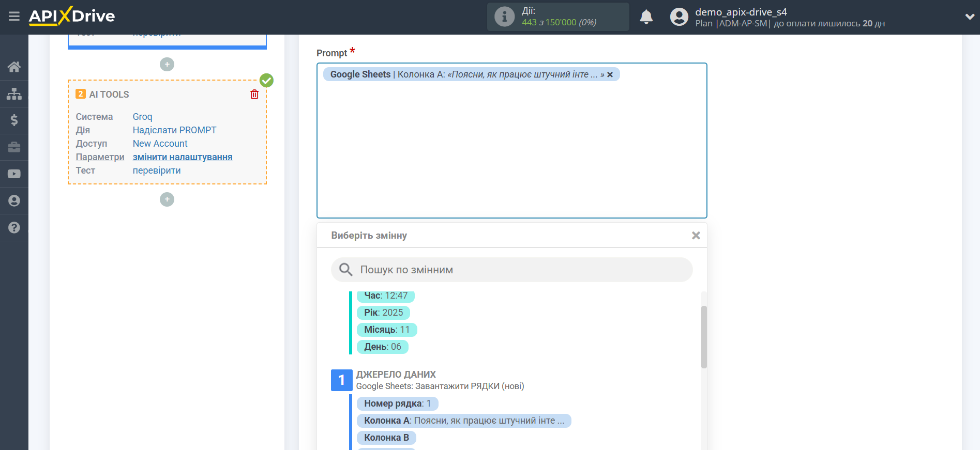The width and height of the screenshot is (980, 450).
Task: Open the user profile sidebar icon
Action: point(14,201)
